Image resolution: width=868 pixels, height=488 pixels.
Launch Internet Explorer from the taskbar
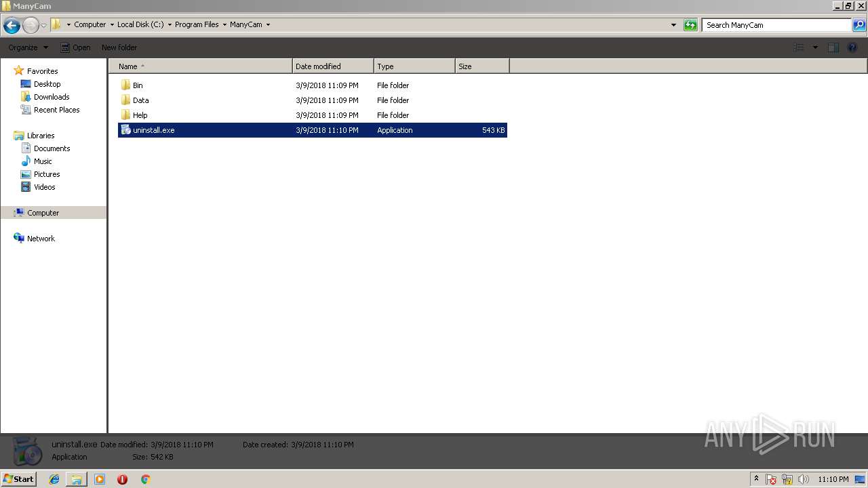pyautogui.click(x=54, y=479)
